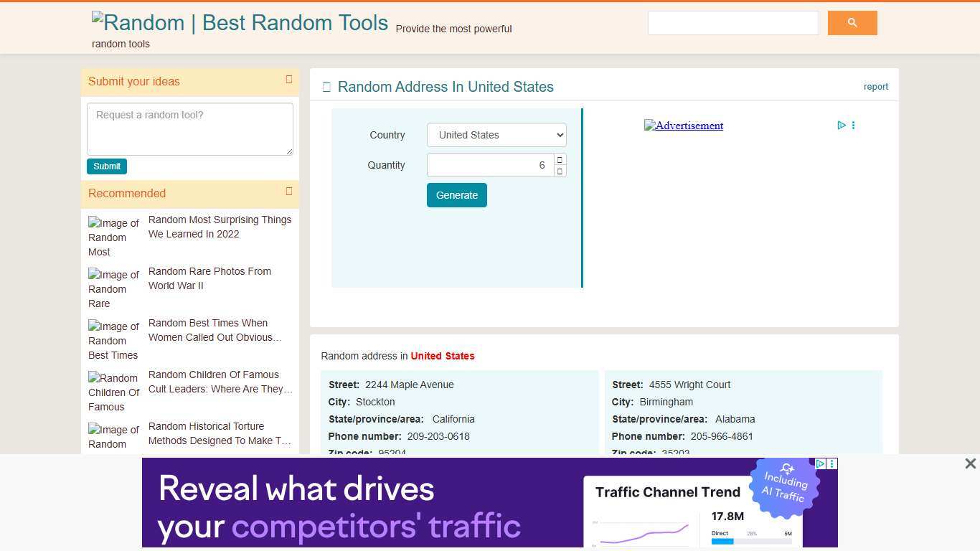
Task: Click the quantity decrement arrow
Action: tap(559, 171)
